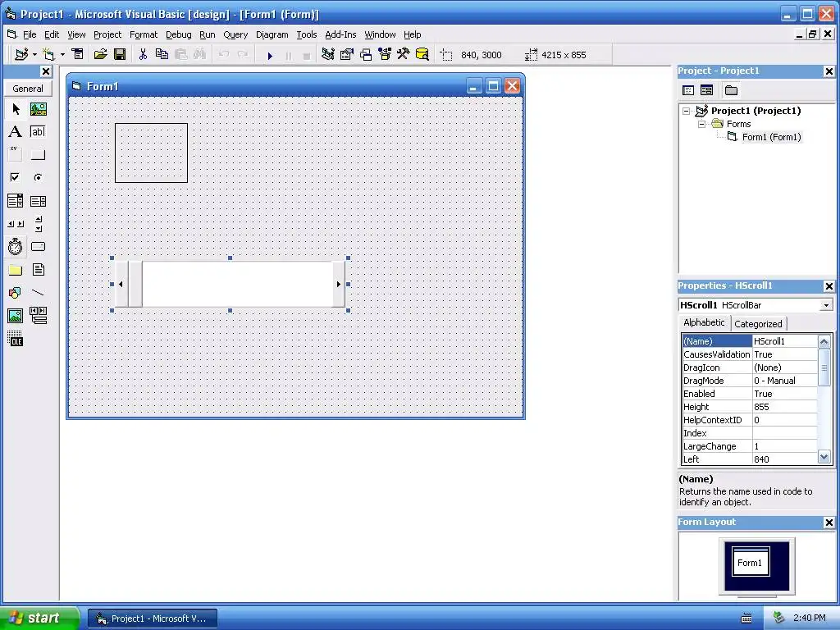The image size is (840, 630).
Task: Select Form1 (Form1) in project tree
Action: pyautogui.click(x=771, y=137)
